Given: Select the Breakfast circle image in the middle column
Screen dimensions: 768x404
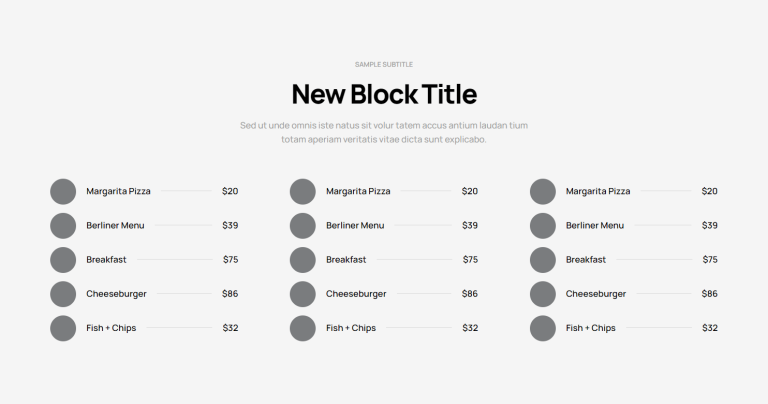Looking at the screenshot, I should pyautogui.click(x=303, y=260).
